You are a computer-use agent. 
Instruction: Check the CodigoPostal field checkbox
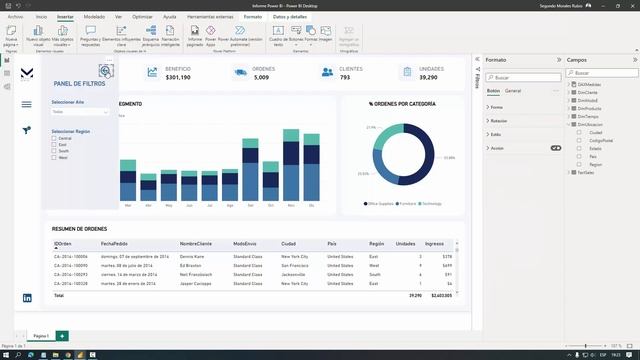(x=579, y=140)
